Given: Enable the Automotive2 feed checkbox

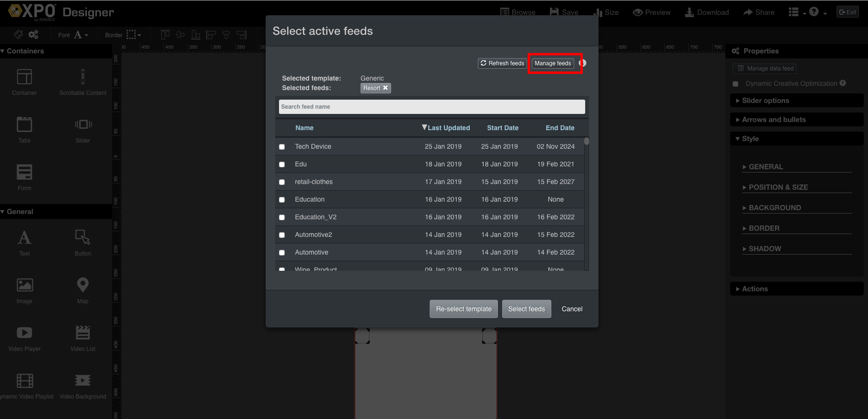Looking at the screenshot, I should pyautogui.click(x=282, y=235).
